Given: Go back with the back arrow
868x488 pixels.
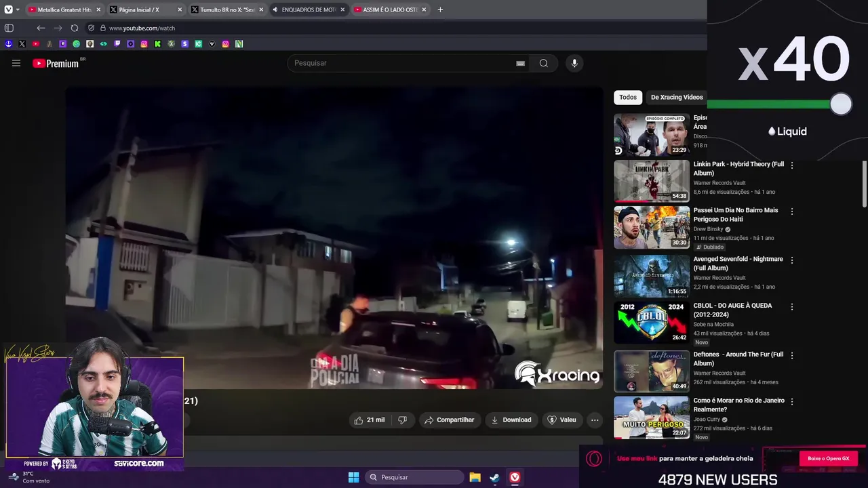Looking at the screenshot, I should tap(41, 28).
